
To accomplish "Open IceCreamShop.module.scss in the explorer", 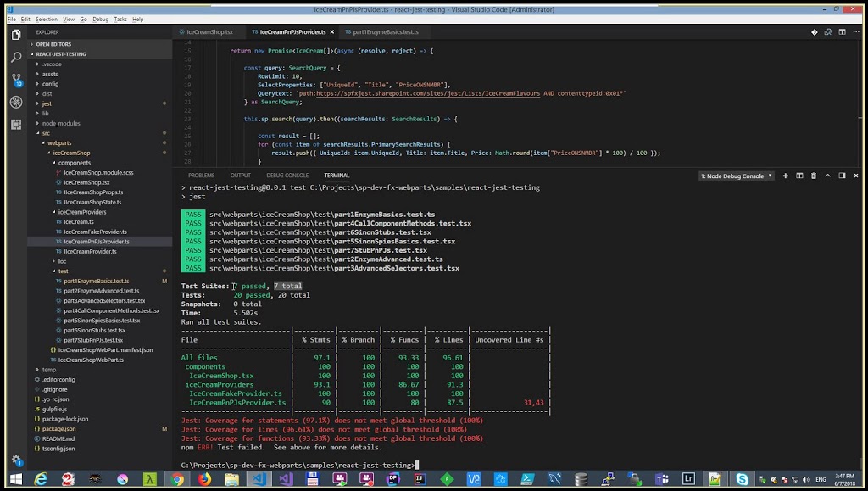I will point(98,173).
